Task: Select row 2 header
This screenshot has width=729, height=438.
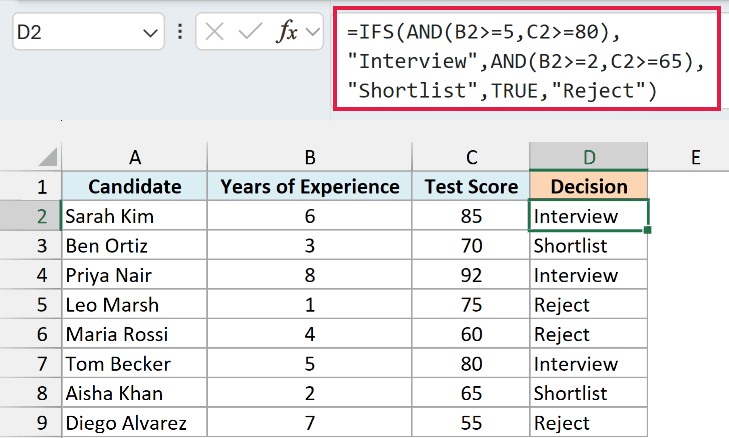Action: 31,216
